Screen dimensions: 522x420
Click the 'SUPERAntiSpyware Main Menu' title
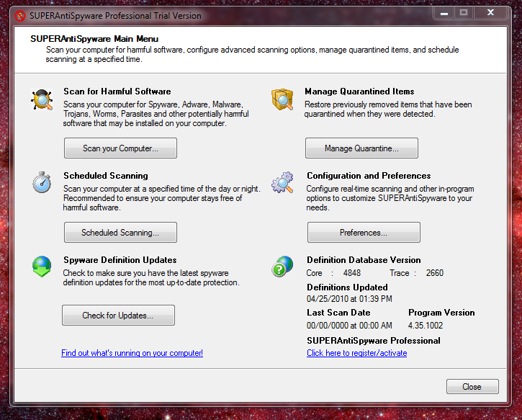(94, 39)
